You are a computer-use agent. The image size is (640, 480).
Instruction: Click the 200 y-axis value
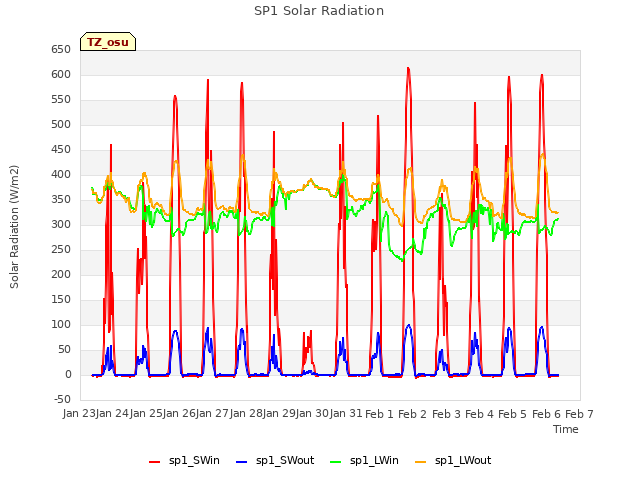[61, 275]
